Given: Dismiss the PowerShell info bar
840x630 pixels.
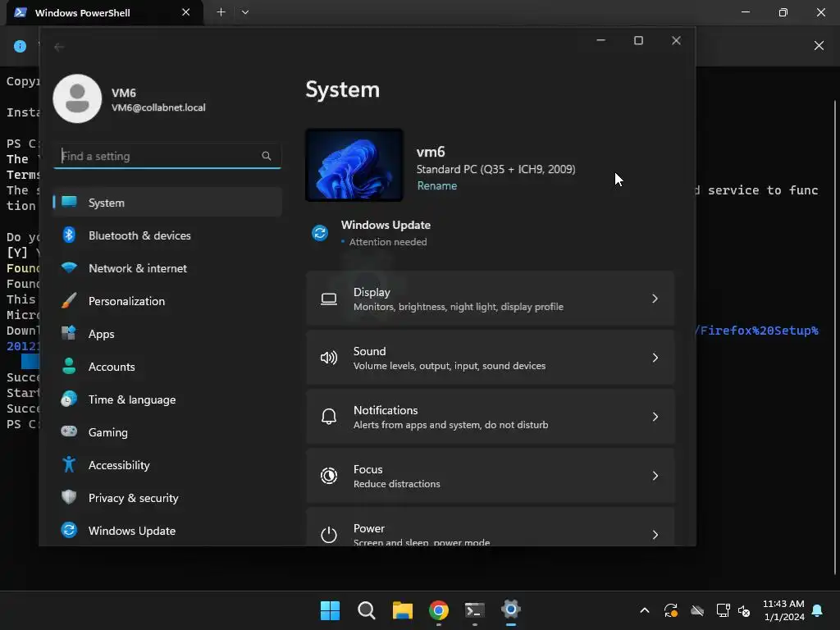Looking at the screenshot, I should pos(819,46).
